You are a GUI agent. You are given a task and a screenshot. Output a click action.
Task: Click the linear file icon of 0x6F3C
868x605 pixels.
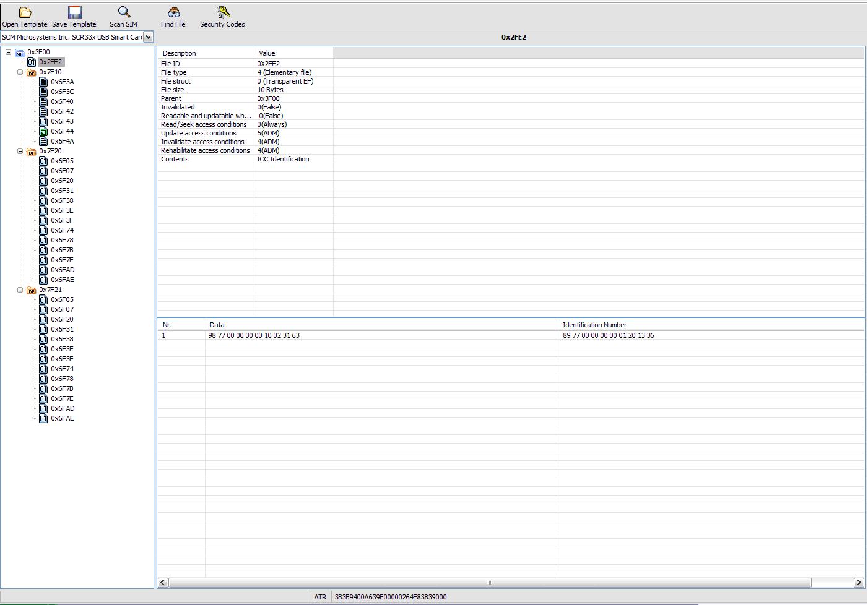(43, 92)
